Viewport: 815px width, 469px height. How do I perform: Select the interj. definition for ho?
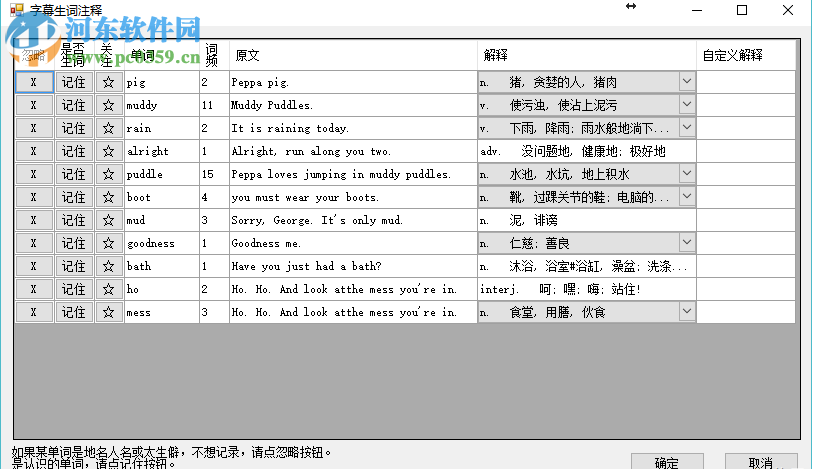click(560, 289)
